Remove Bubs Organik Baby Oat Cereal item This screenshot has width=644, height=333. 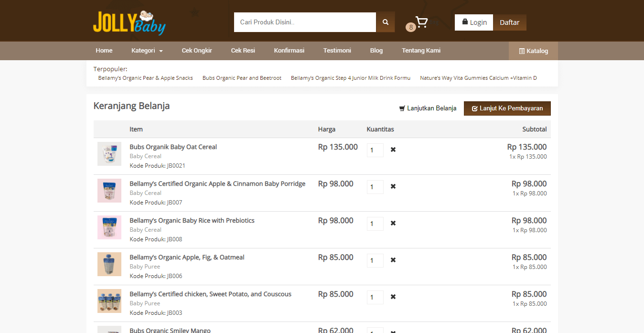(x=393, y=150)
